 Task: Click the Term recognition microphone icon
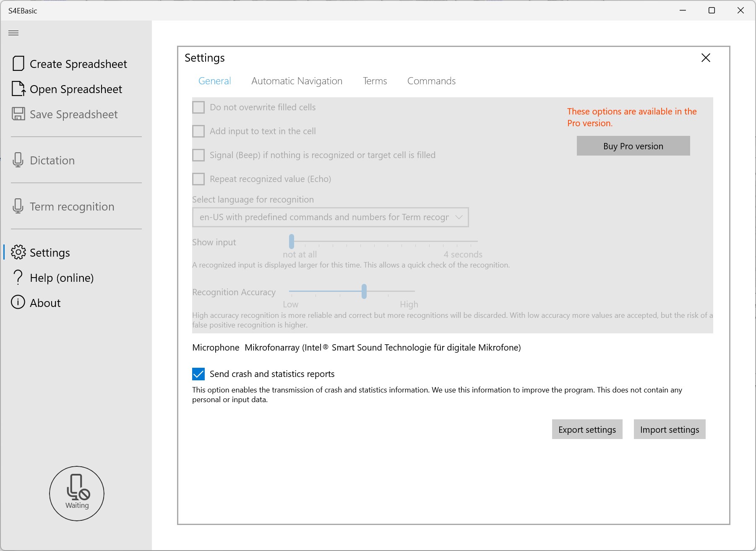[18, 206]
